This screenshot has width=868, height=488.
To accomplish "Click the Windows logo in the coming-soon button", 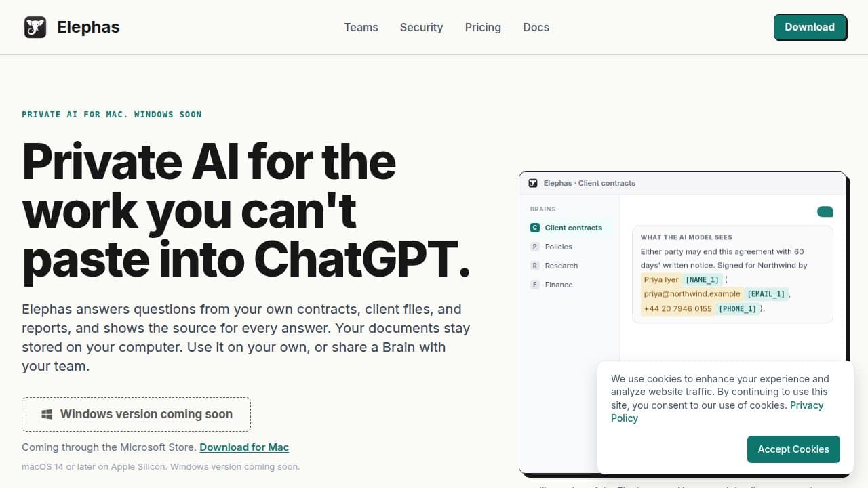I will pyautogui.click(x=47, y=414).
